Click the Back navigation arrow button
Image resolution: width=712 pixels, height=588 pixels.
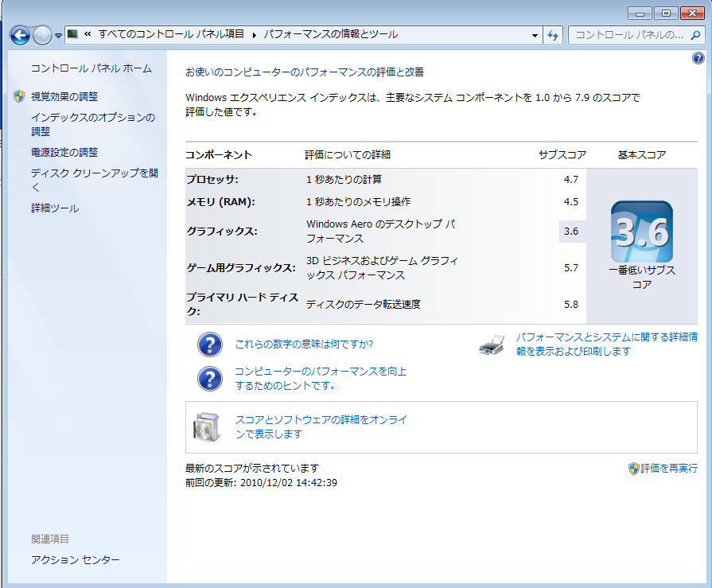pos(20,35)
